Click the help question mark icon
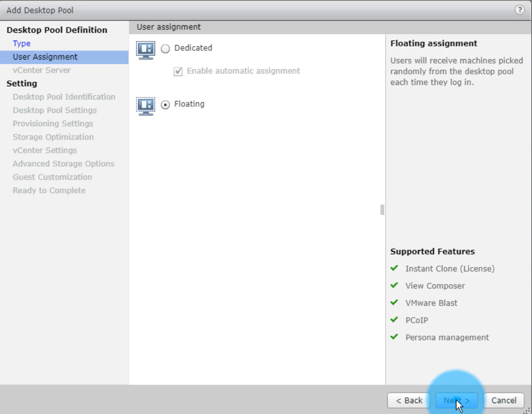Viewport: 532px width, 414px height. [519, 10]
